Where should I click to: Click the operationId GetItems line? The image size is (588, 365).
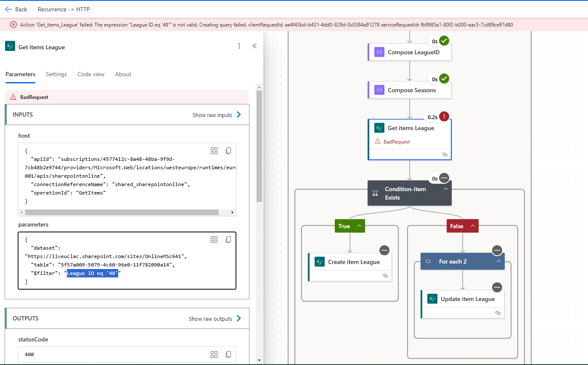[68, 193]
